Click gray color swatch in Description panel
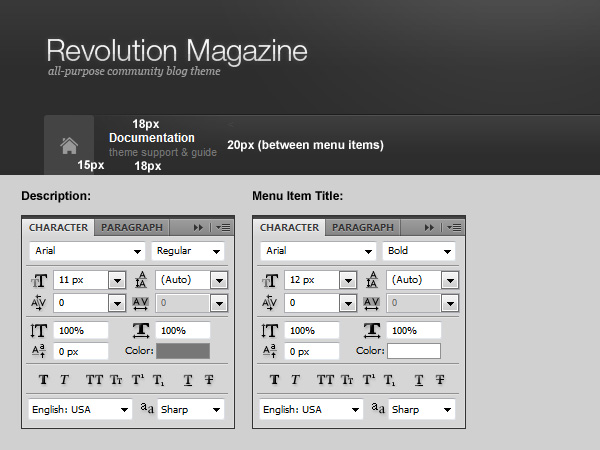Screen dimensions: 600x450 183,351
